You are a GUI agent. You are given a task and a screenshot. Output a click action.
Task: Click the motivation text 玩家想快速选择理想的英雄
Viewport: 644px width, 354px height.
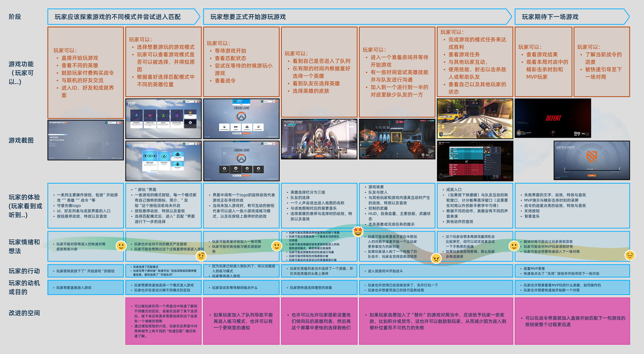pyautogui.click(x=311, y=288)
